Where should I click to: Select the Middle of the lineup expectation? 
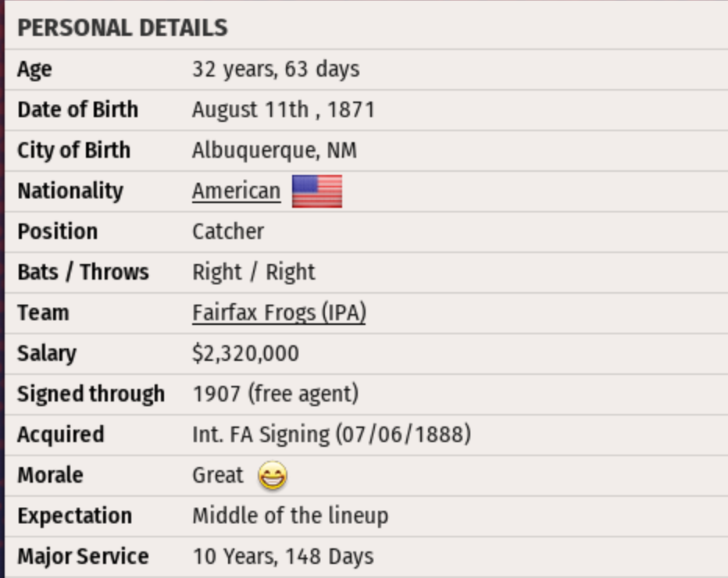[290, 516]
